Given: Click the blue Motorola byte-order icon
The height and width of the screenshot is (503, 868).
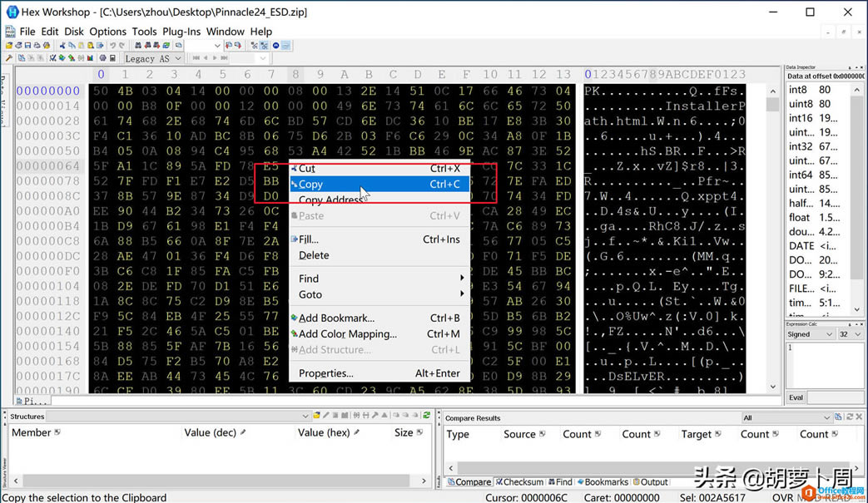Looking at the screenshot, I should pos(275,46).
